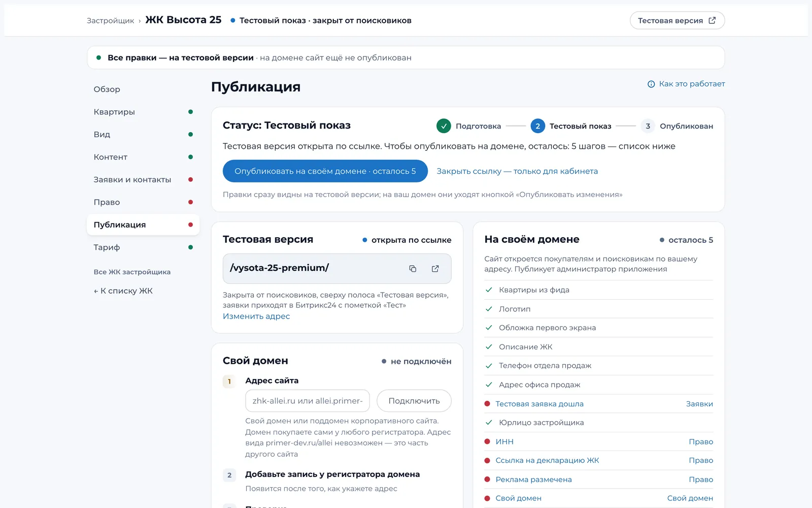
Task: Click the "Застройщик" breadcrumb
Action: tap(110, 21)
